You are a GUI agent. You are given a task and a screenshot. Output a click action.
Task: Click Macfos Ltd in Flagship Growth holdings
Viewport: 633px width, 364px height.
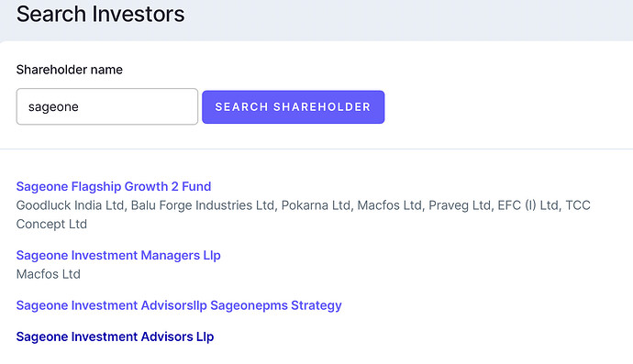389,205
